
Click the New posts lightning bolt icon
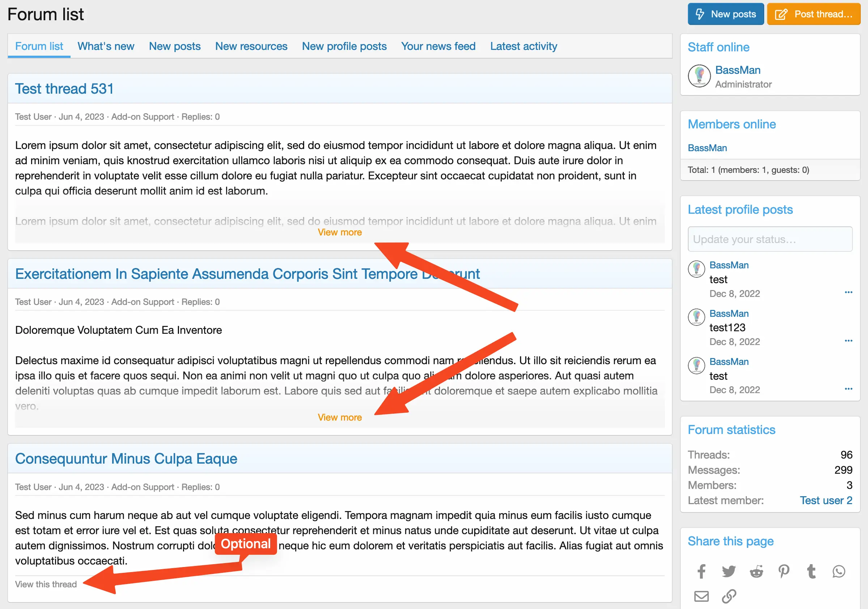point(701,14)
